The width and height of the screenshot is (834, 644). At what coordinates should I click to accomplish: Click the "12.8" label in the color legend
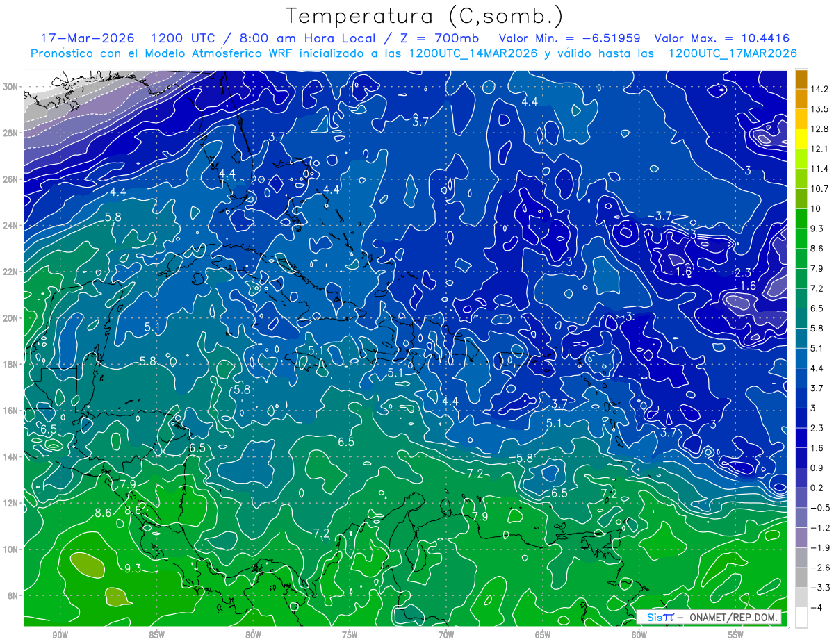821,129
